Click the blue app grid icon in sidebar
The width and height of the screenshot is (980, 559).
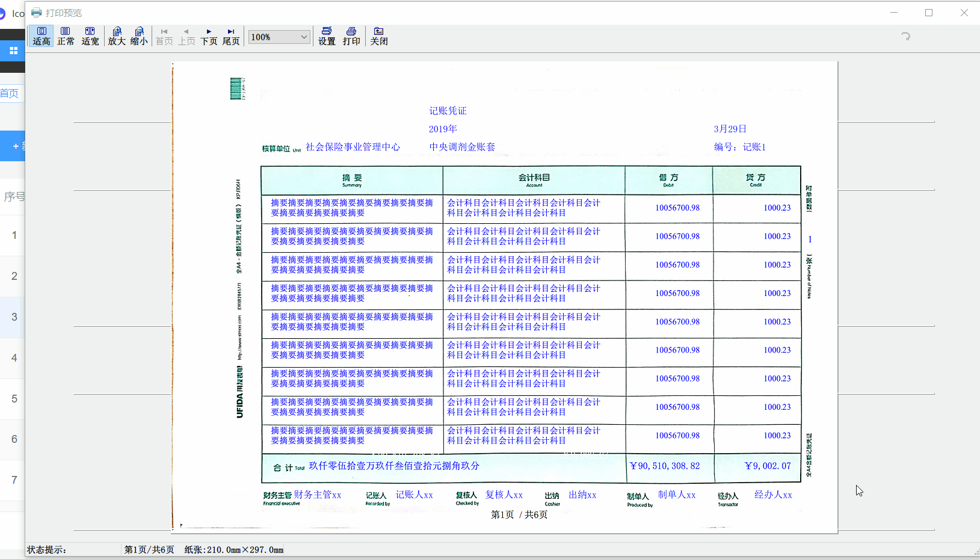point(13,51)
